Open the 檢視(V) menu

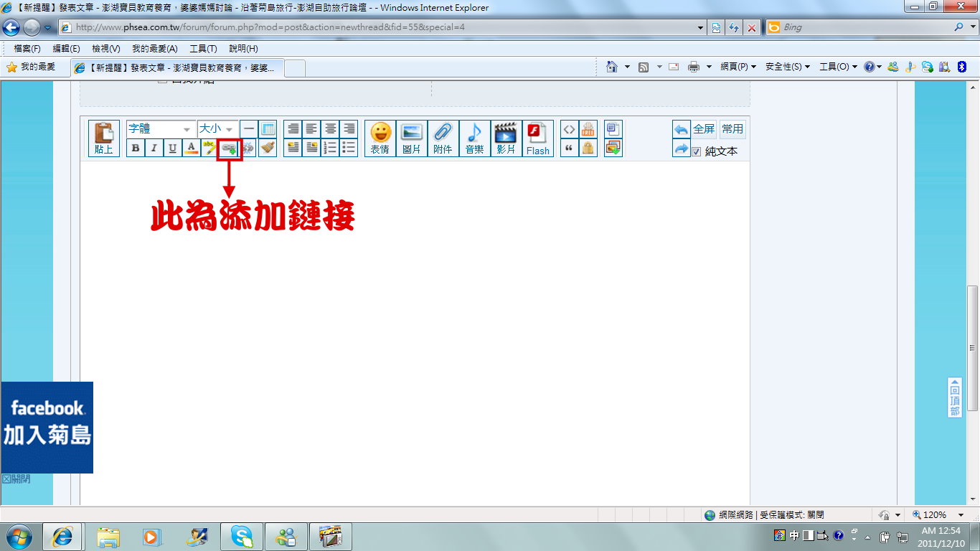click(x=105, y=49)
